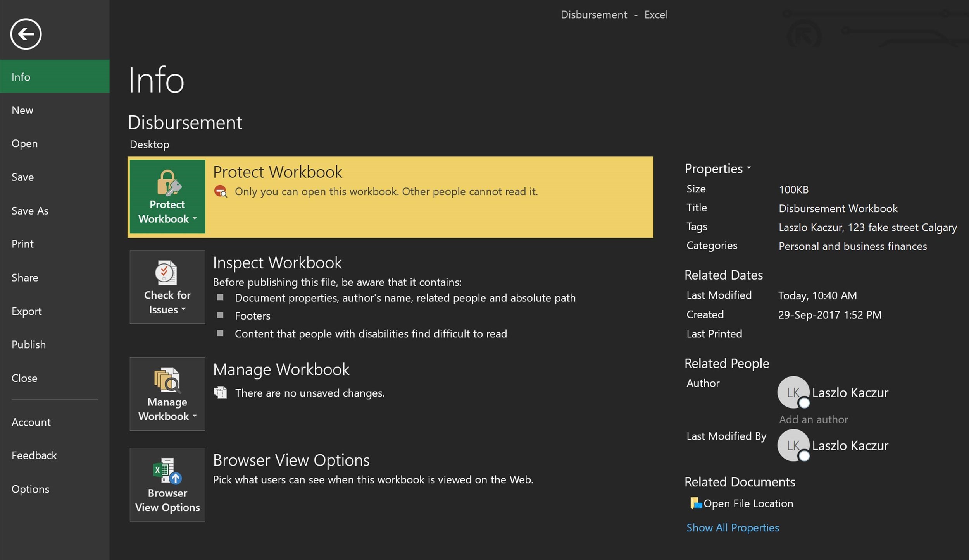Click the 'Document properties, author's name' item
The image size is (969, 560).
(x=405, y=298)
